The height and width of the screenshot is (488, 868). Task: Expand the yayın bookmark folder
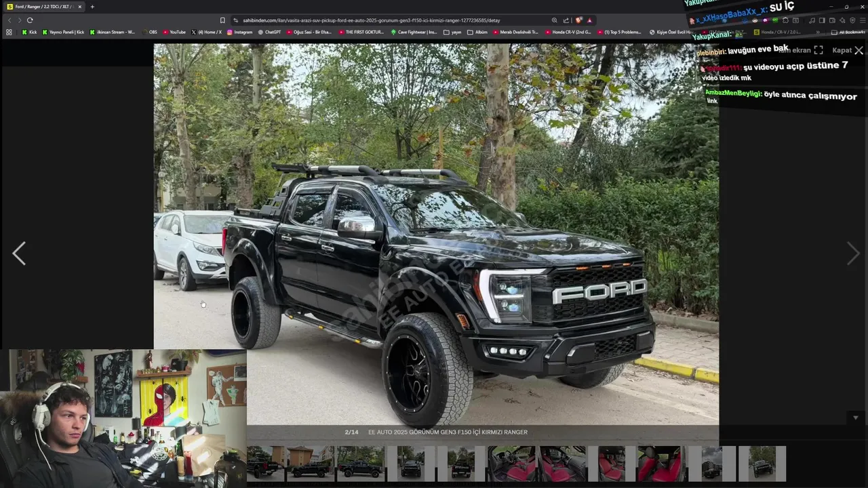coord(452,32)
